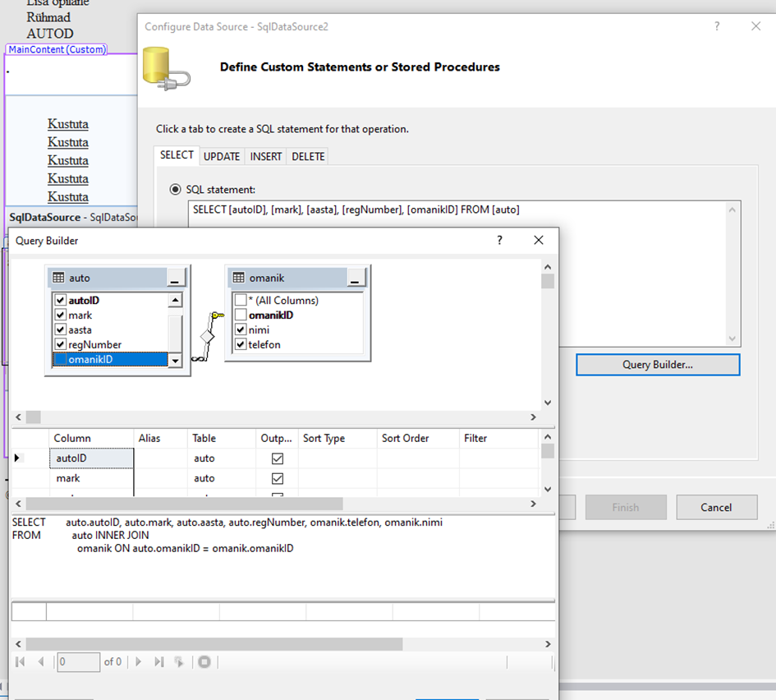Screen dimensions: 776x700
Task: Click the record number input field
Action: coord(78,661)
